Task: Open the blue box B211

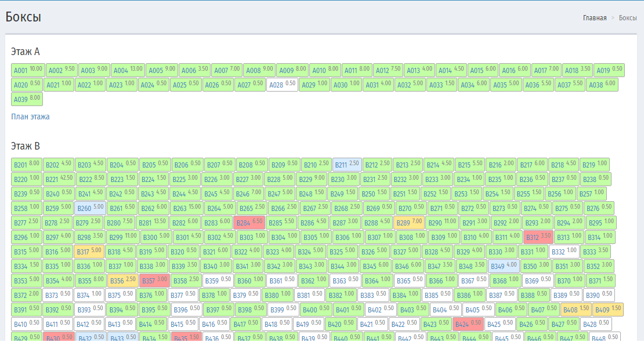Action: pyautogui.click(x=347, y=165)
